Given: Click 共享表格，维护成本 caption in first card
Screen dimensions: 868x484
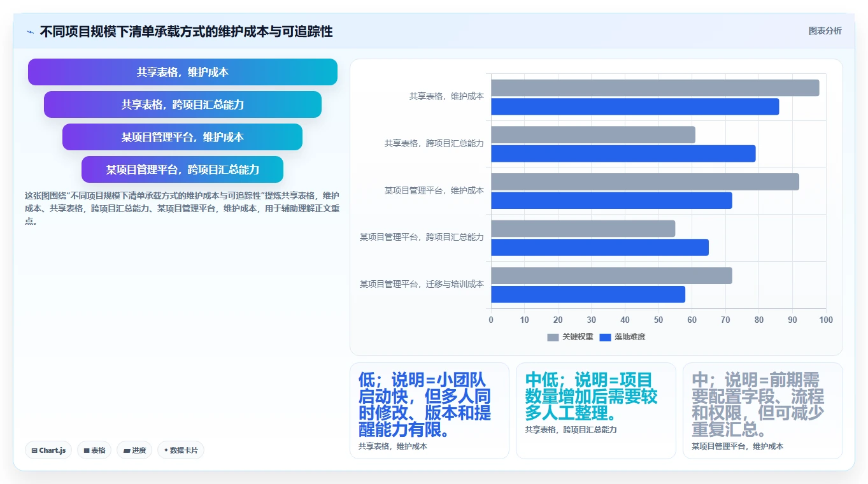Looking at the screenshot, I should point(393,446).
